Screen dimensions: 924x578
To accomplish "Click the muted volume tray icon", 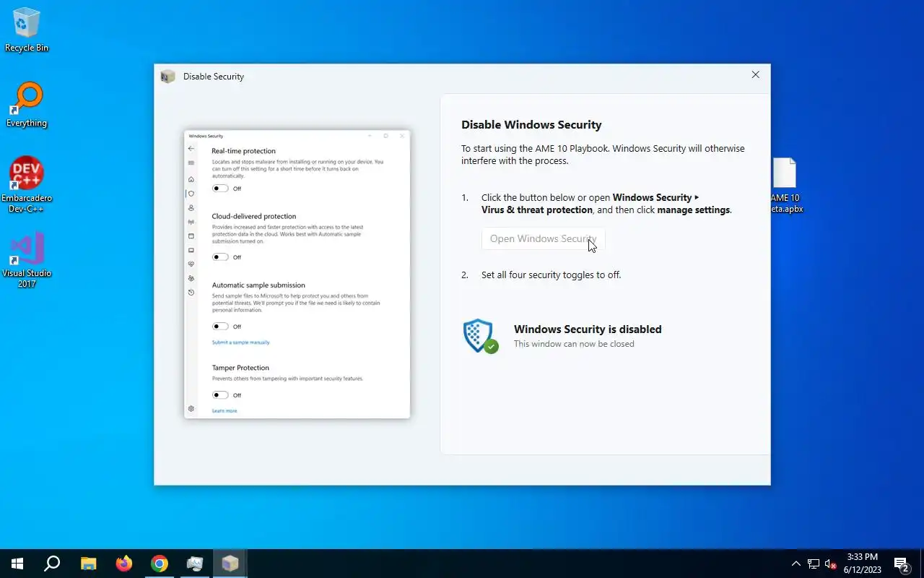I will pos(831,564).
